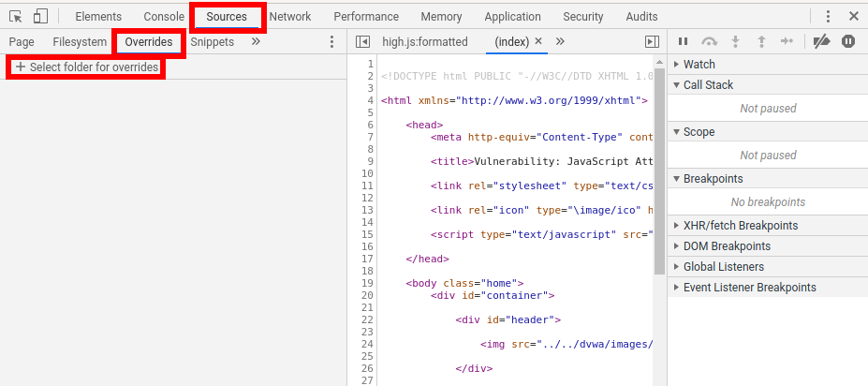Screen dimensions: 868x386
Task: Expand the Watch section
Action: 699,65
